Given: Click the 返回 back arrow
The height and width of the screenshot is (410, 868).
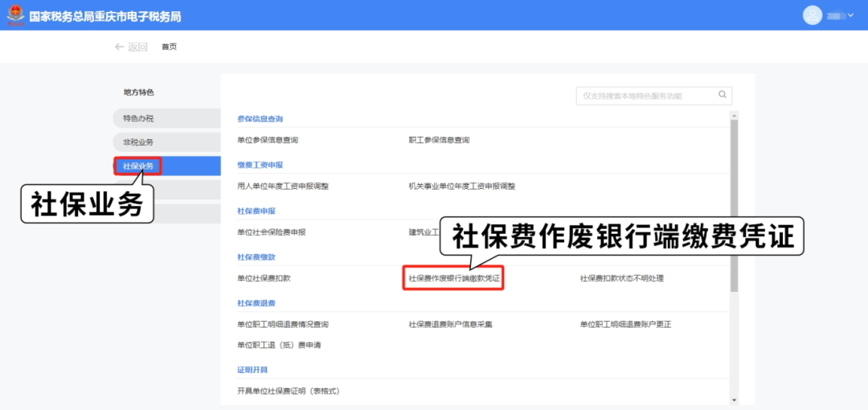Looking at the screenshot, I should pyautogui.click(x=131, y=47).
